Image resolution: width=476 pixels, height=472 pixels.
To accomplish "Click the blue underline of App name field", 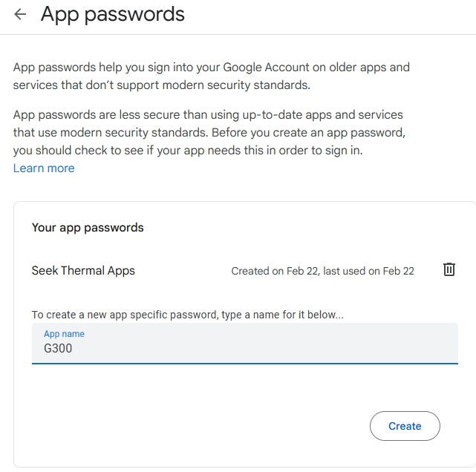I will 244,364.
